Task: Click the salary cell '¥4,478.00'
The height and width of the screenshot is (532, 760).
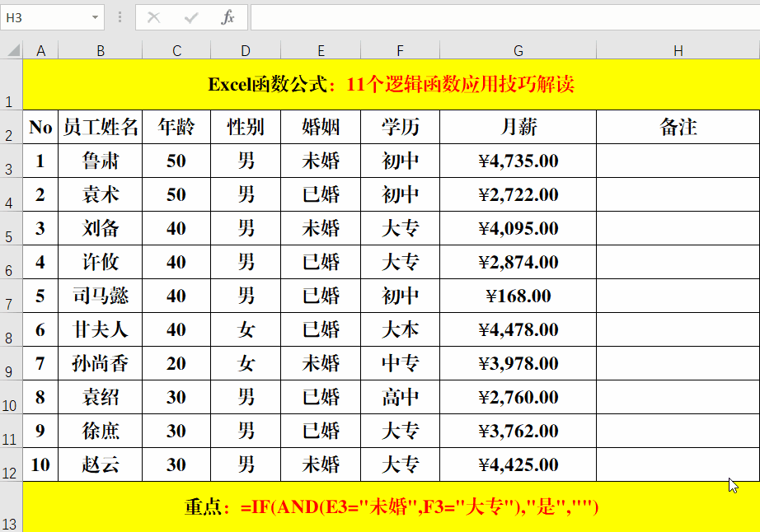Action: [518, 329]
